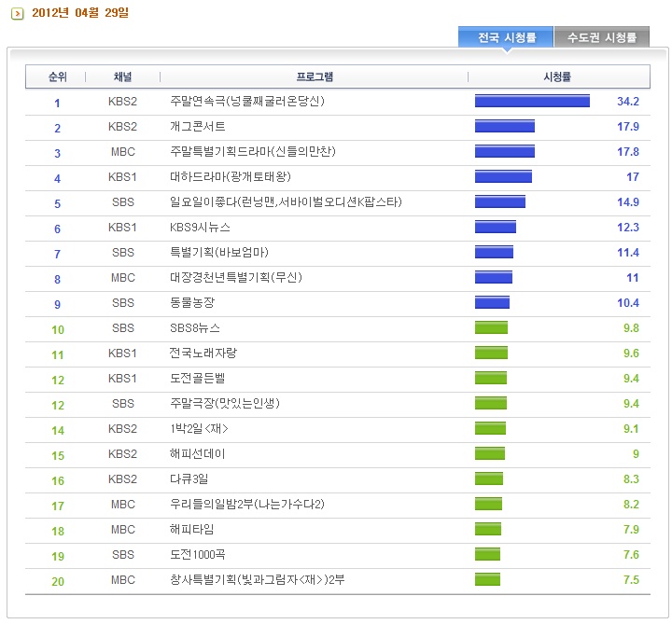672x624 pixels.
Task: Switch to the 전국 시청률 tab
Action: [506, 37]
